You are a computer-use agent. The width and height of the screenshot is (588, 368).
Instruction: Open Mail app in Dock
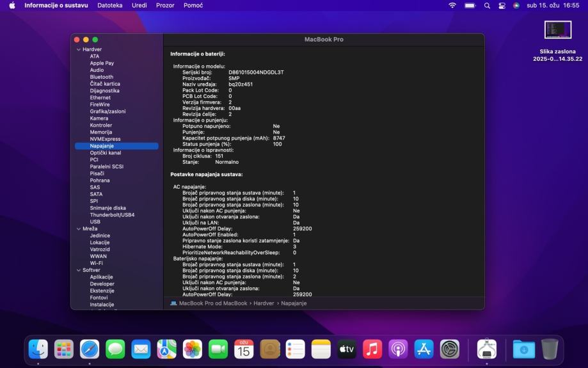tap(141, 349)
